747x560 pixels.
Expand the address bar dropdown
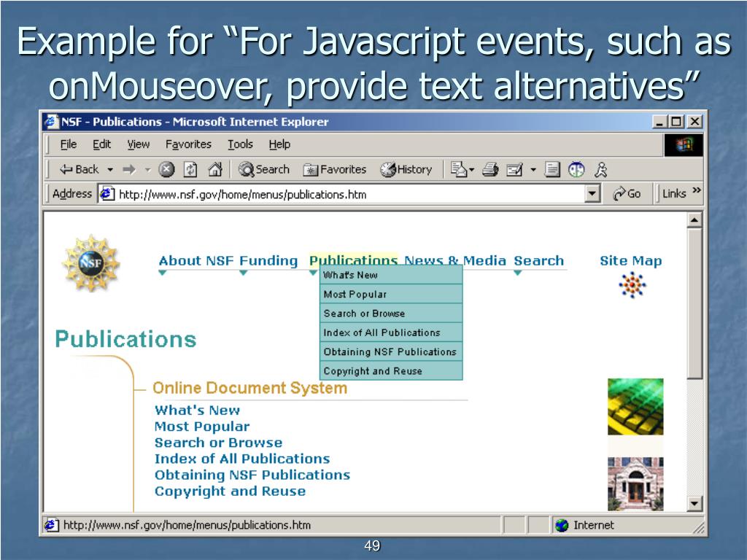(x=592, y=194)
